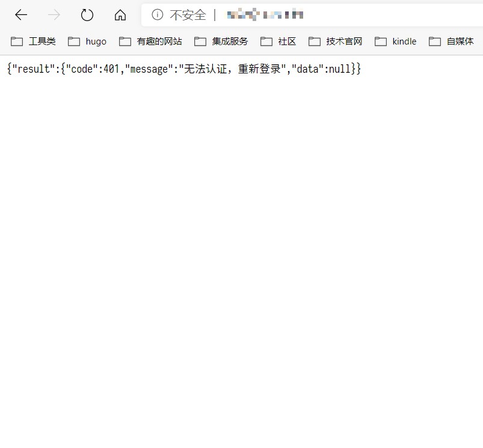Click the 无法认证，重新登录 message text

tap(232, 69)
